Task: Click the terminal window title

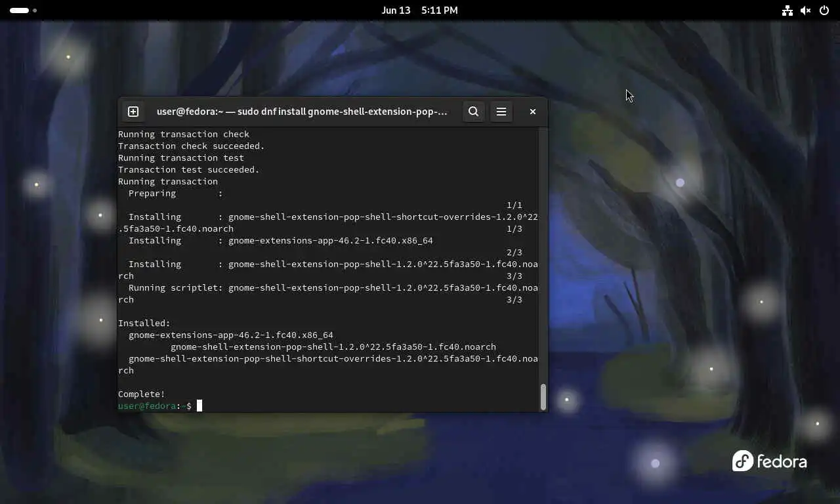Action: point(302,112)
